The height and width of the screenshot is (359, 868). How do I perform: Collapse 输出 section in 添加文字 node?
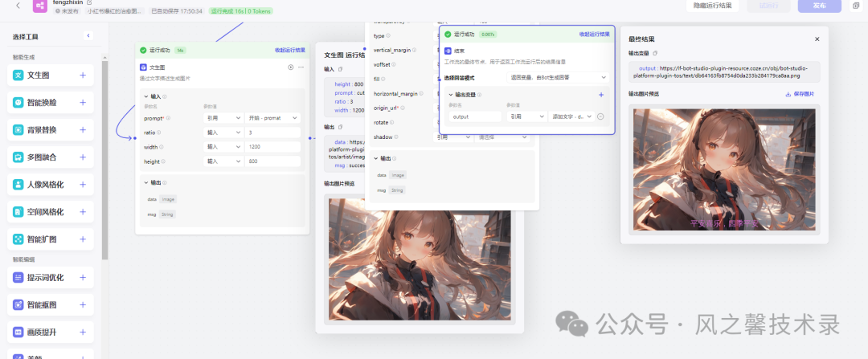click(x=376, y=158)
